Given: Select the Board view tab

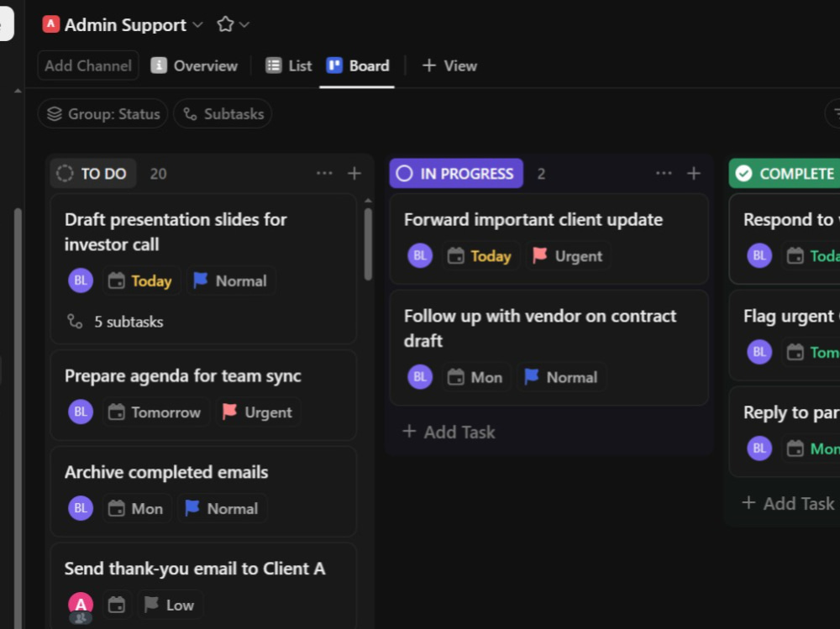Looking at the screenshot, I should (x=357, y=66).
